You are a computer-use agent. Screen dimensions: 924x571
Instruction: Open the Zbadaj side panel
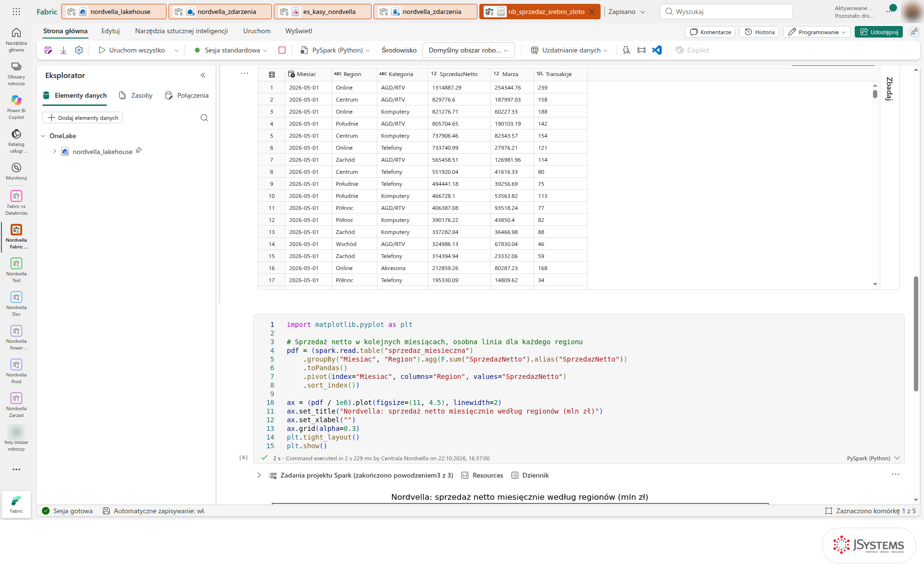(889, 89)
